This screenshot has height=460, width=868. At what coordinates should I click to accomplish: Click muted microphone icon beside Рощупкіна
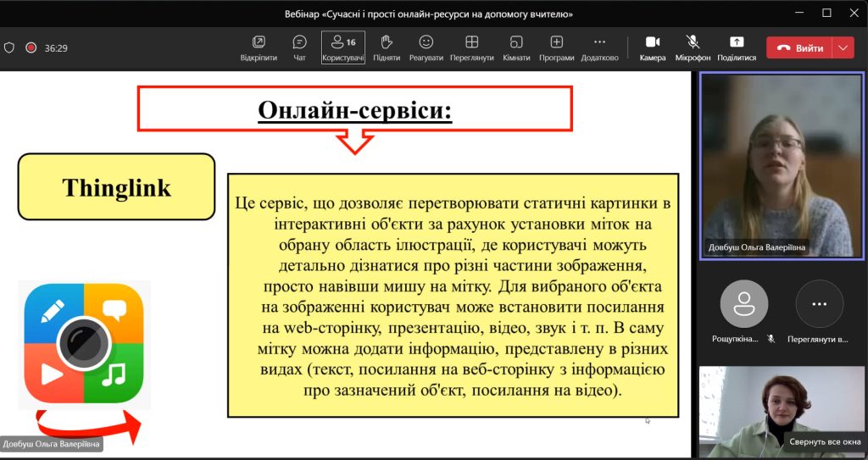tap(771, 339)
